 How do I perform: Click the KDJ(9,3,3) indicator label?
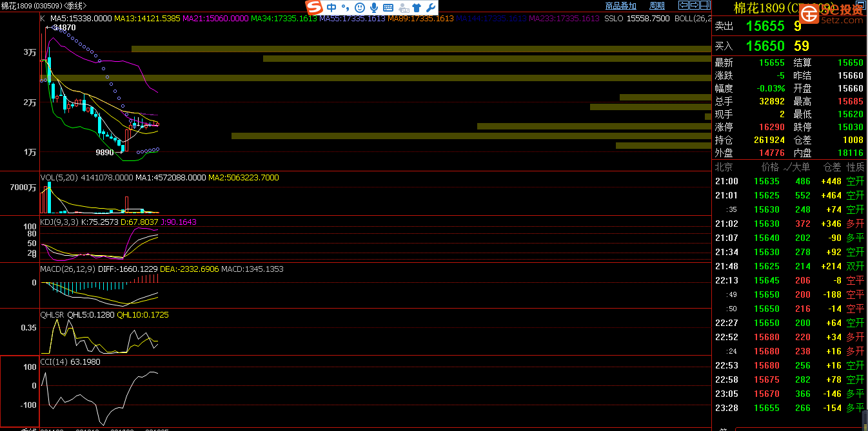click(x=59, y=222)
